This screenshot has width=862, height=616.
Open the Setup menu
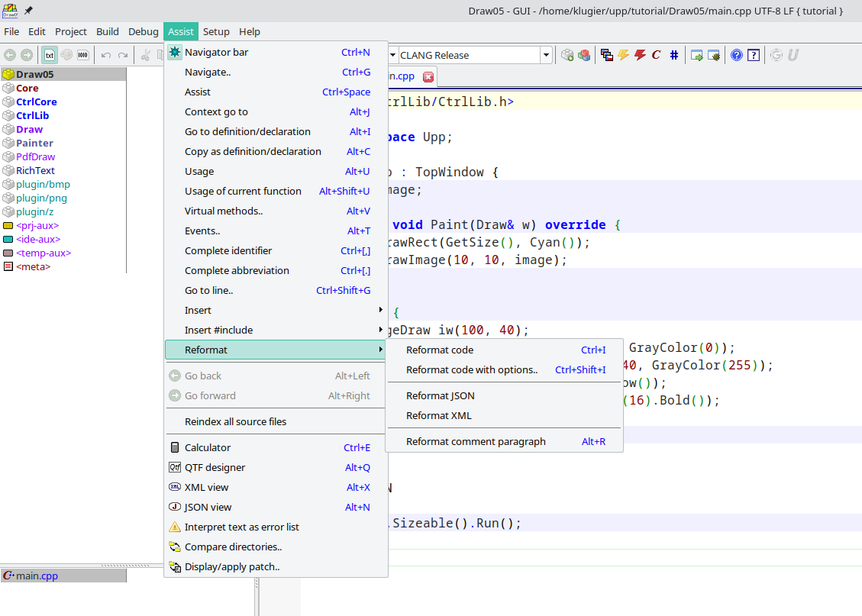(216, 31)
